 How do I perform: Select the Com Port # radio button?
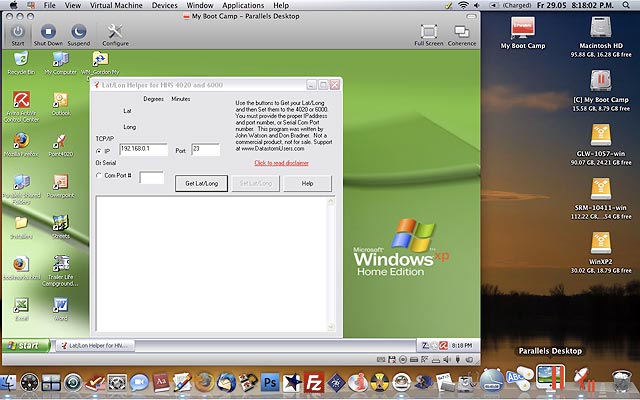coord(98,176)
